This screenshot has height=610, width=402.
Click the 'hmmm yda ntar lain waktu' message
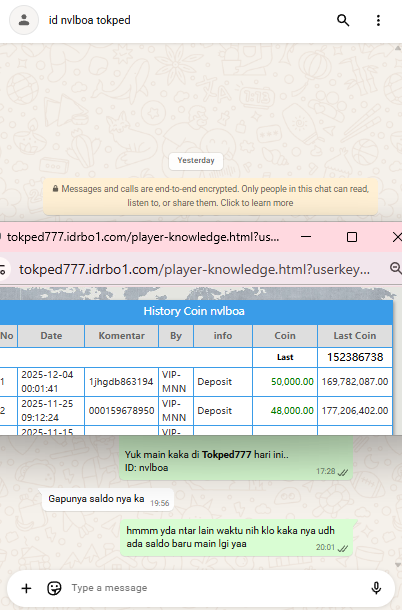pyautogui.click(x=238, y=537)
